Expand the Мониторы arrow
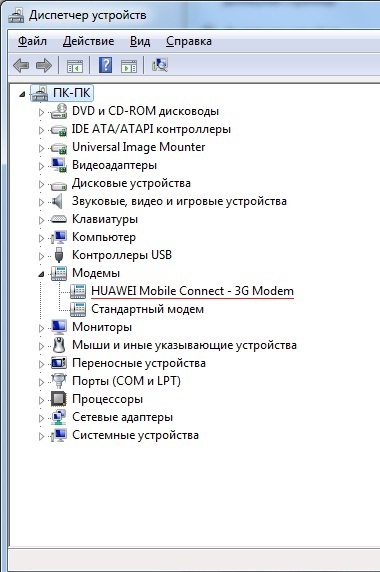The image size is (380, 572). (x=41, y=328)
